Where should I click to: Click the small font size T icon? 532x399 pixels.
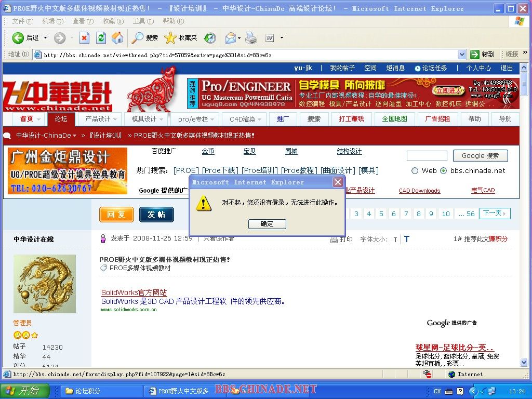click(395, 240)
